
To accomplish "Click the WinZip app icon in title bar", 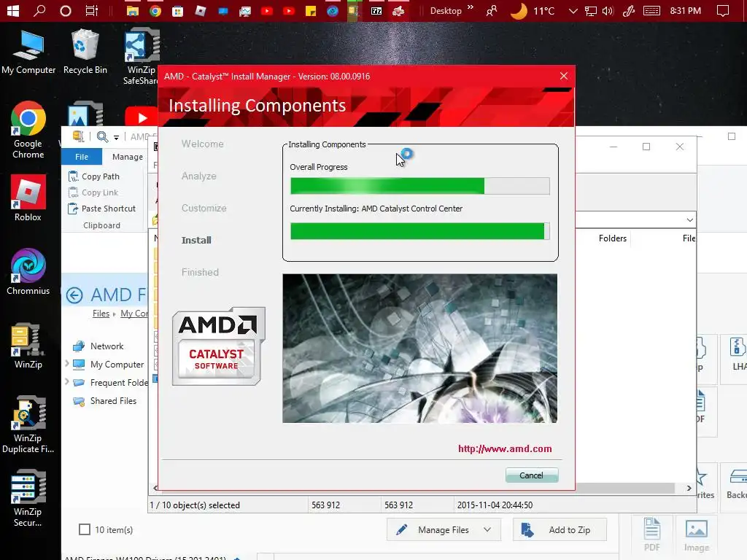I will pyautogui.click(x=78, y=136).
